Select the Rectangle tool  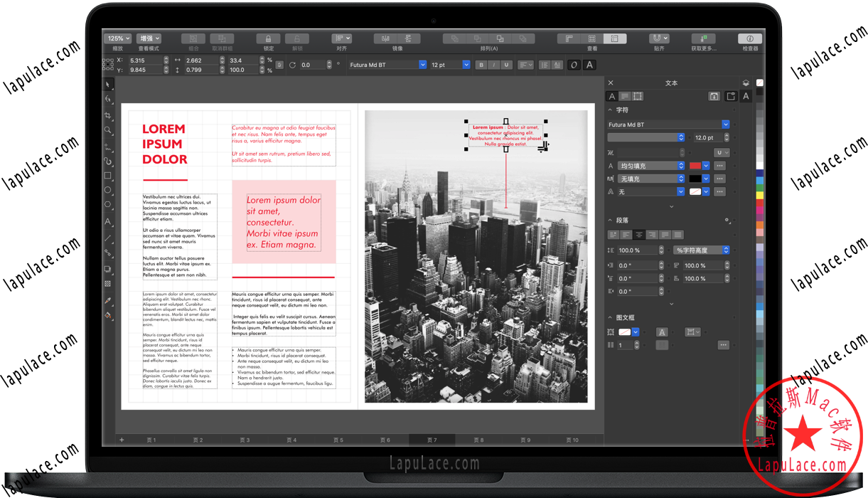[x=108, y=176]
